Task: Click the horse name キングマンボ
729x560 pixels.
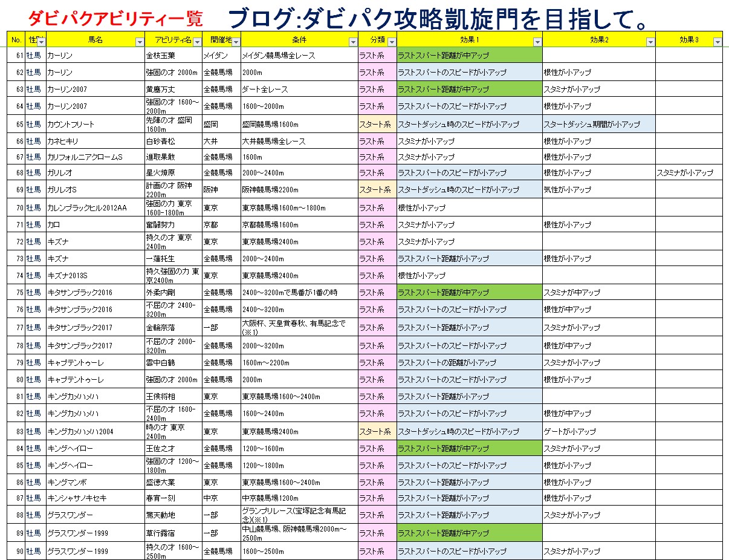Action: pyautogui.click(x=67, y=483)
